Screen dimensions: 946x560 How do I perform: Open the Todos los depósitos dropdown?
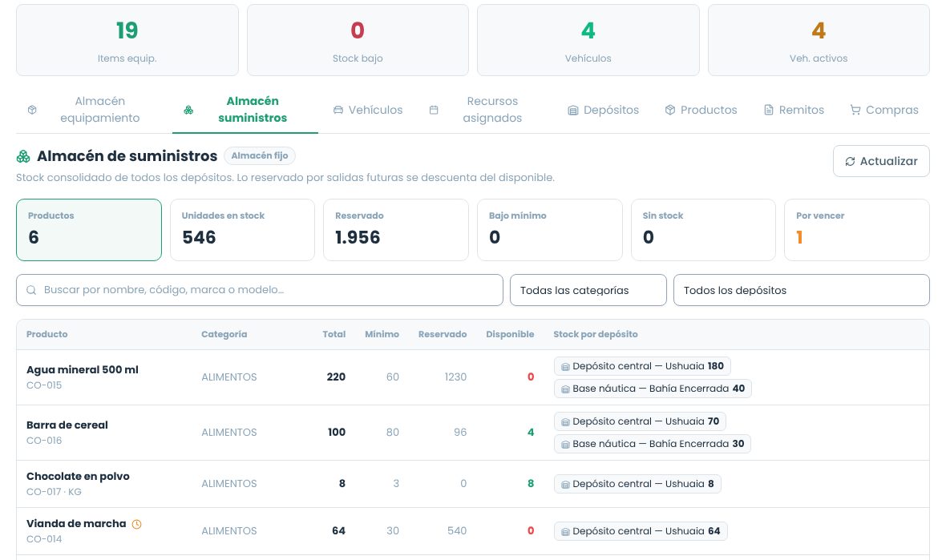(x=801, y=290)
